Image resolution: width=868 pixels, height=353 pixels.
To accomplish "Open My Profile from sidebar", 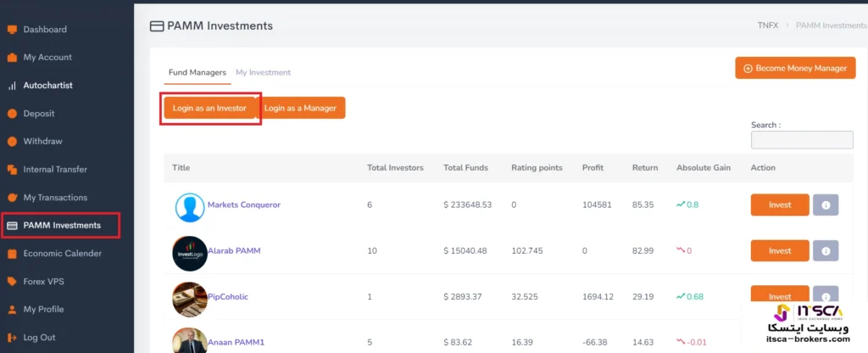I will [43, 309].
